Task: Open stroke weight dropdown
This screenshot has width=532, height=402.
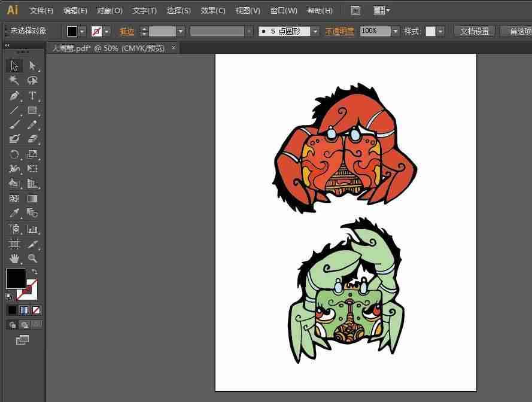Action: point(181,32)
